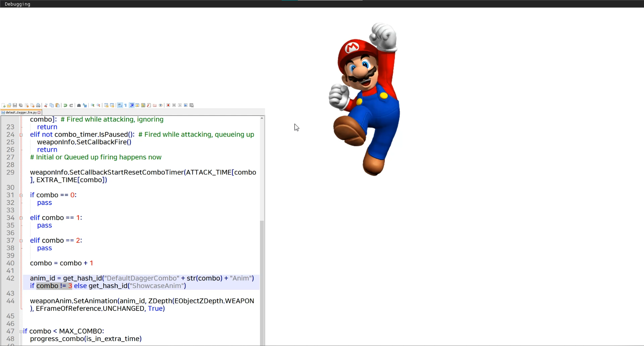
Task: Click the "Debugging" title text
Action: [x=17, y=4]
